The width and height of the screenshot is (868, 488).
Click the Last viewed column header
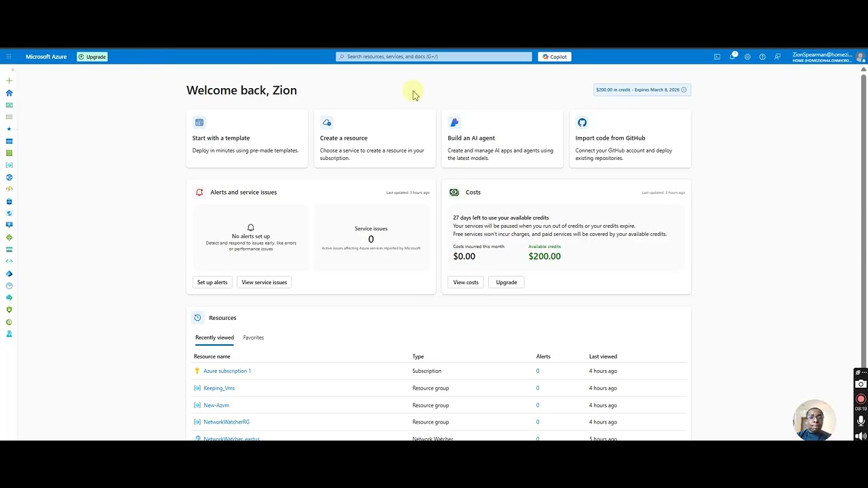[603, 357]
